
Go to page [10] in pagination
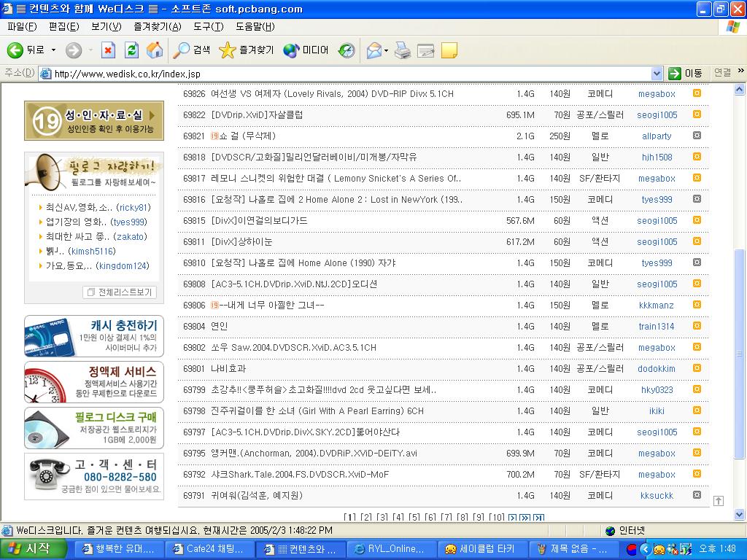496,518
